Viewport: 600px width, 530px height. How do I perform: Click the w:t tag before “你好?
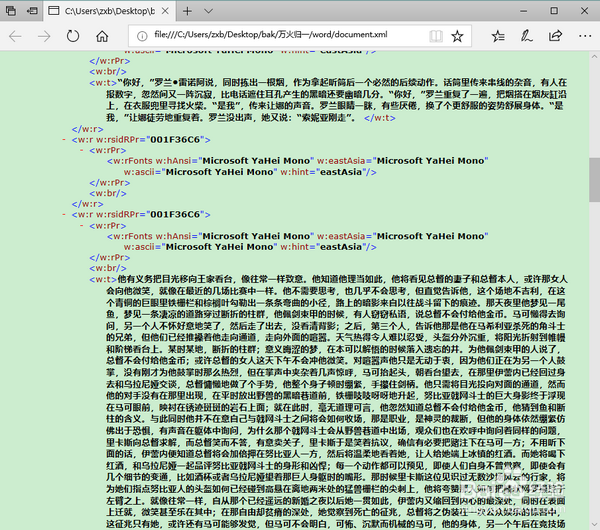103,83
